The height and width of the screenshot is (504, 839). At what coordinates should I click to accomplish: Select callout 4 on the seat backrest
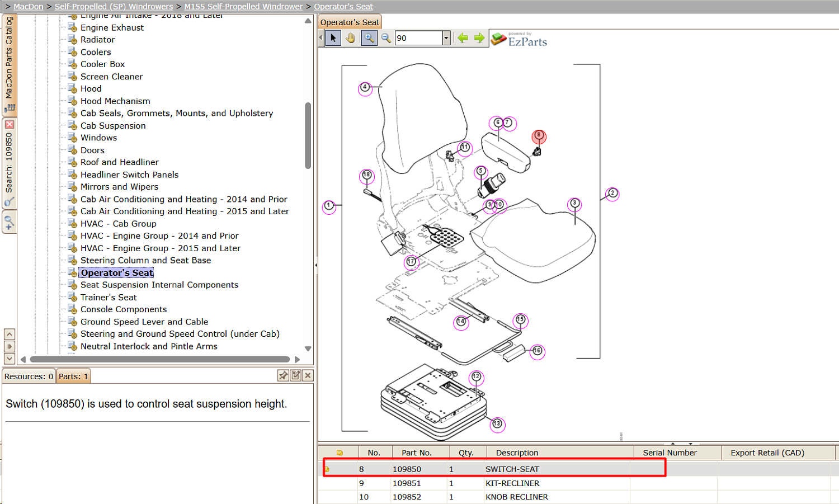pos(365,88)
